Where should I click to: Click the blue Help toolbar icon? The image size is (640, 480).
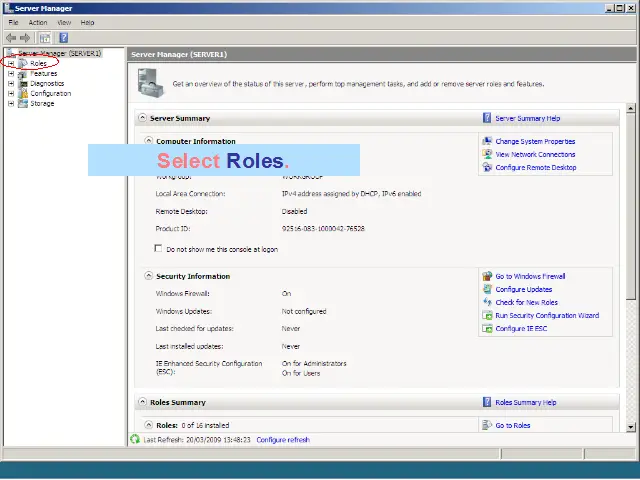pyautogui.click(x=63, y=38)
